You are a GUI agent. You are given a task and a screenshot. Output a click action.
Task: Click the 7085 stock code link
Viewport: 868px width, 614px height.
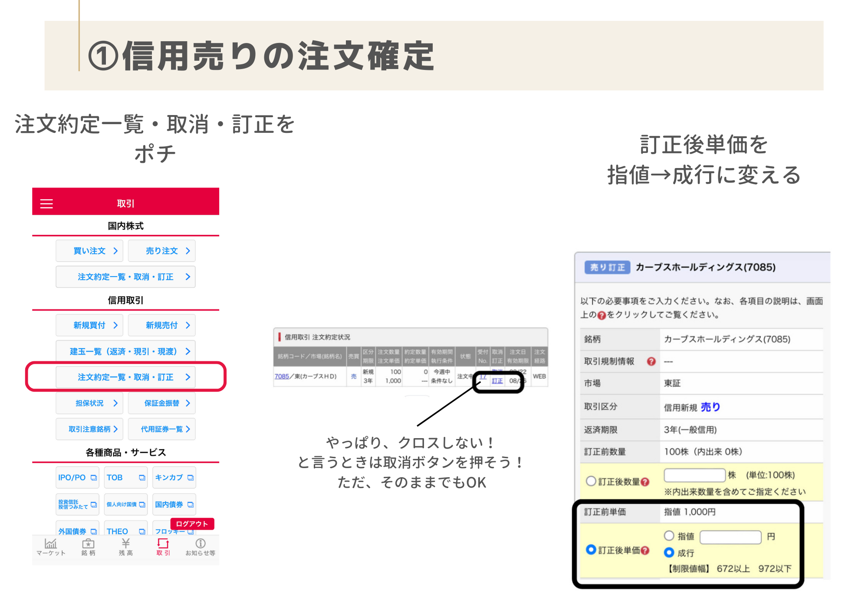click(x=281, y=376)
